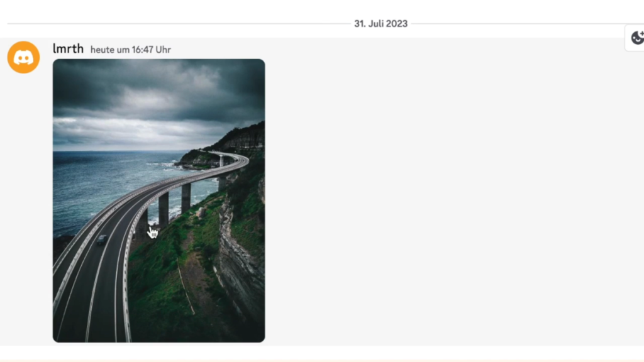
Task: Open profile via username lmrth
Action: [x=68, y=48]
